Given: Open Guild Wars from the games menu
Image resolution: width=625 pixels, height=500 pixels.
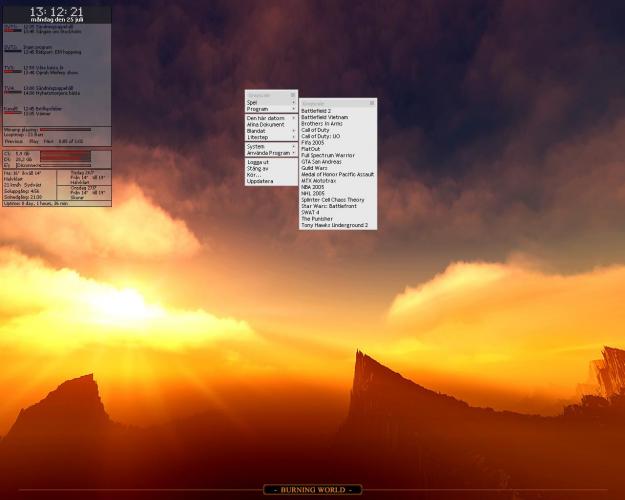Looking at the screenshot, I should point(314,168).
